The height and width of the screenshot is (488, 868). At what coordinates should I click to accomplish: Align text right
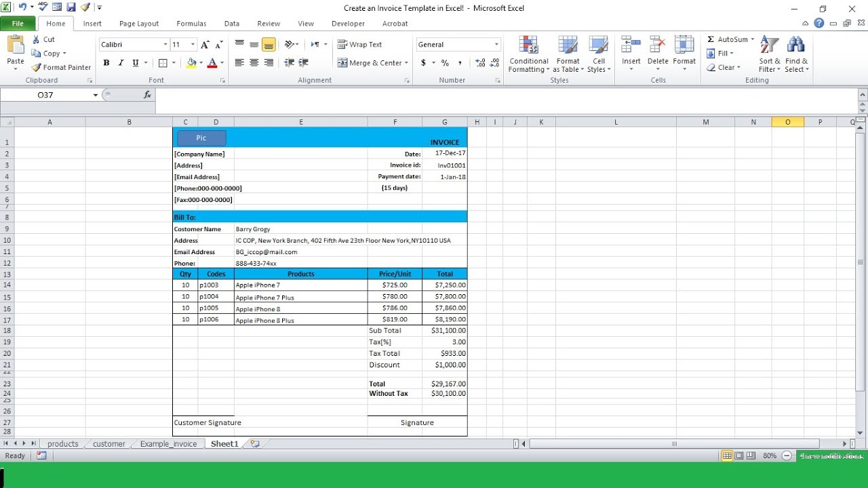269,63
